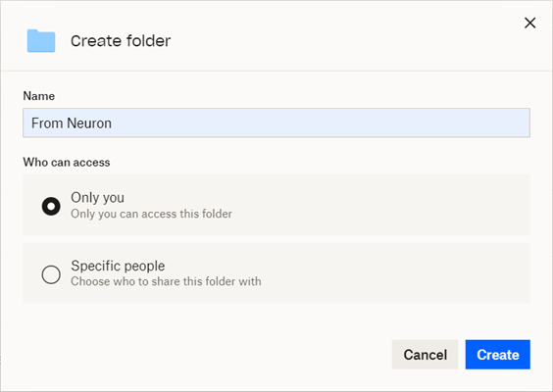Click 'Choose who to share this folder with' text

166,281
